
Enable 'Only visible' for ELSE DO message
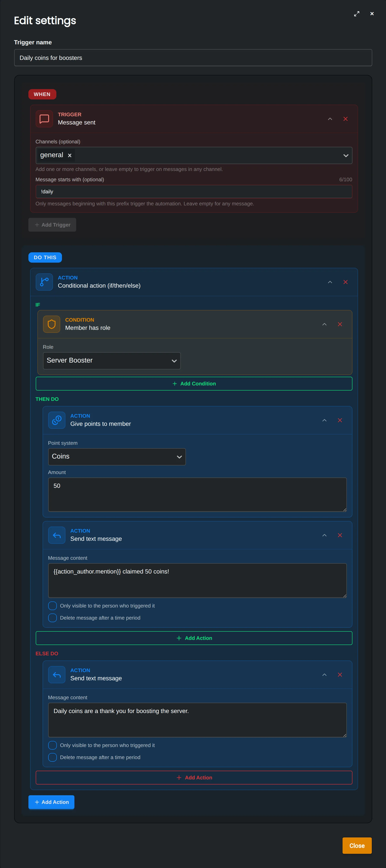pos(52,745)
